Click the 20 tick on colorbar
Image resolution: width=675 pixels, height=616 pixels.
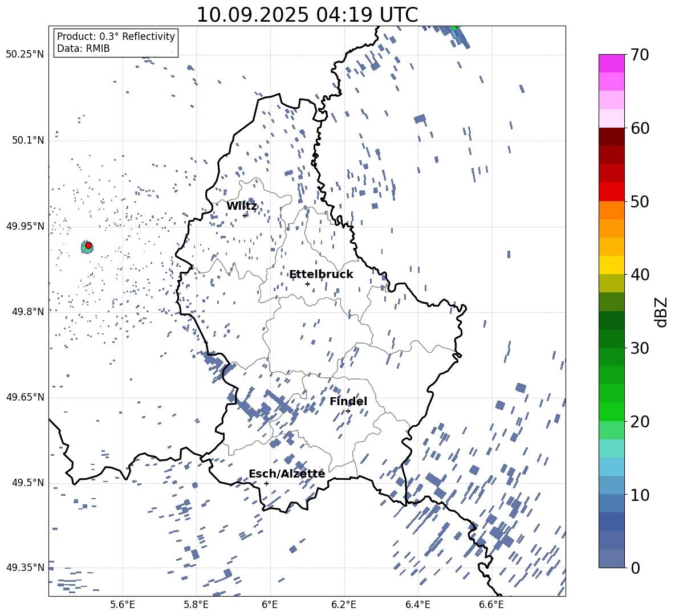640,421
